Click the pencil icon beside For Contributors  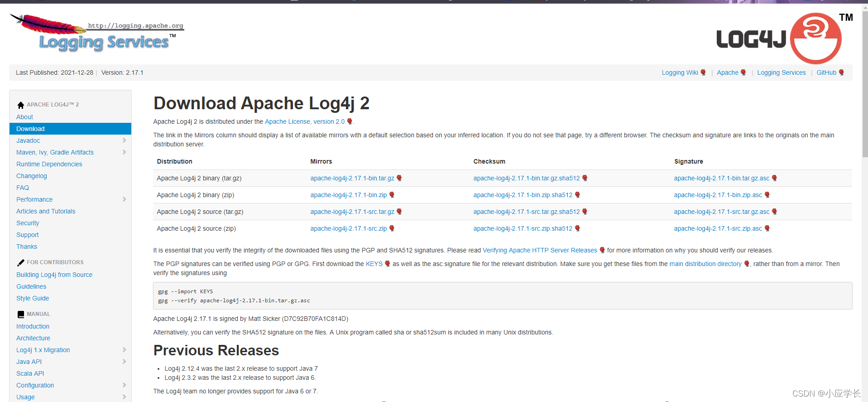[x=20, y=263]
